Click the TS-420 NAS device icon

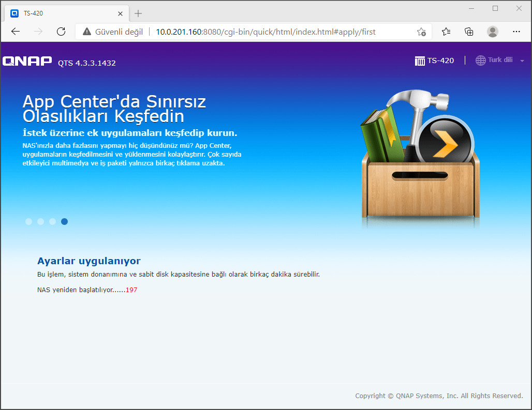point(420,61)
